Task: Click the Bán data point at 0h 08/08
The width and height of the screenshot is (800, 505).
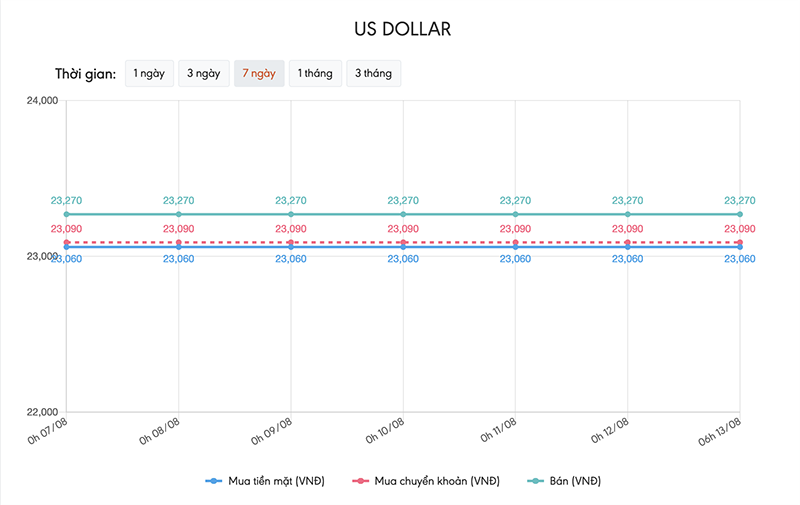Action: pos(178,214)
